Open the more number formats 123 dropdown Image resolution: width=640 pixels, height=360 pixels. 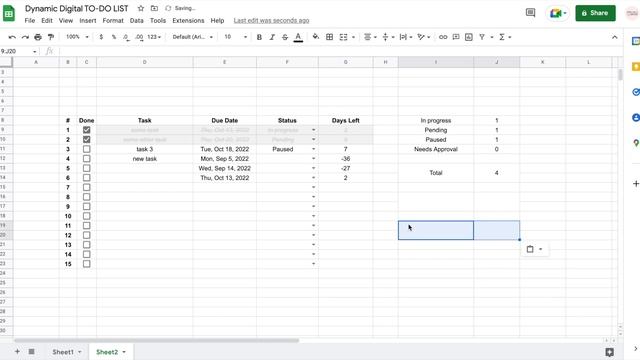[154, 37]
